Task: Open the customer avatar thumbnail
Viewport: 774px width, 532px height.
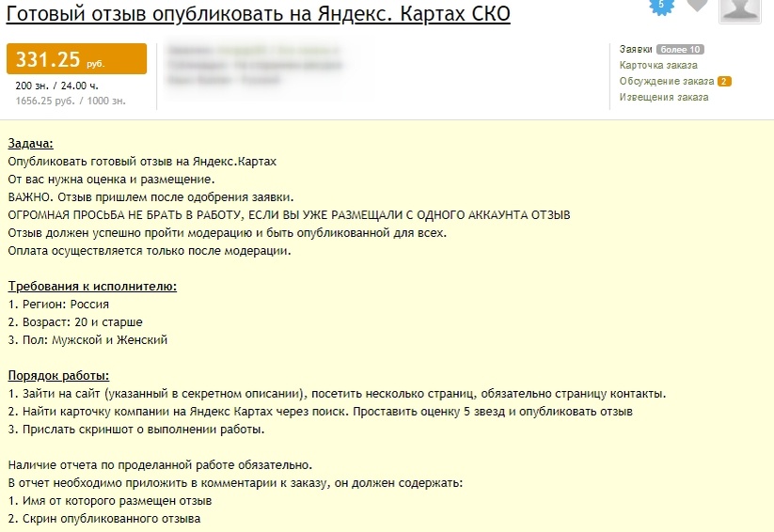Action: pyautogui.click(x=739, y=10)
